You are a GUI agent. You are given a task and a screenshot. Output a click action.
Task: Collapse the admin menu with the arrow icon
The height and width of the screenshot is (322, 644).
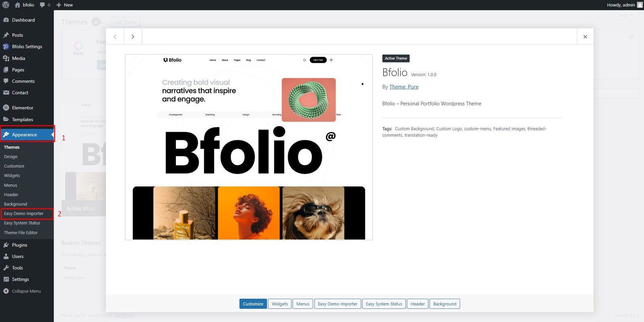(6, 291)
